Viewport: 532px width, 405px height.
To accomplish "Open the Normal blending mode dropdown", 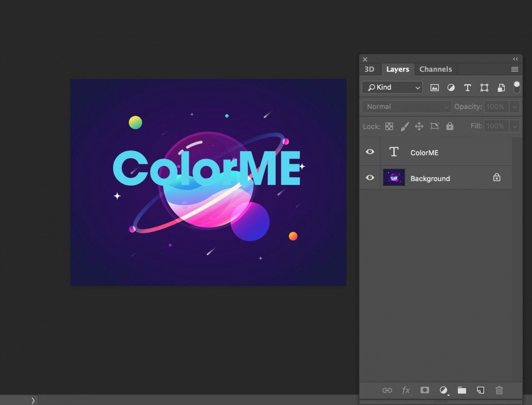I will click(x=407, y=107).
